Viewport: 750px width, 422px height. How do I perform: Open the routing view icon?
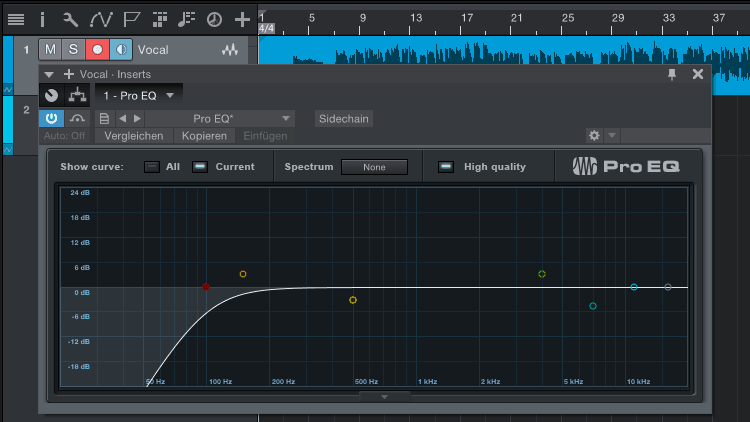coord(77,96)
